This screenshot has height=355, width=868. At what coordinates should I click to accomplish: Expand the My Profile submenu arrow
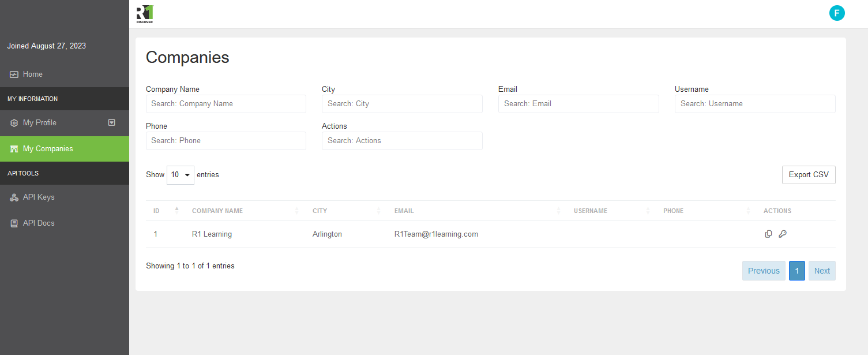click(112, 122)
